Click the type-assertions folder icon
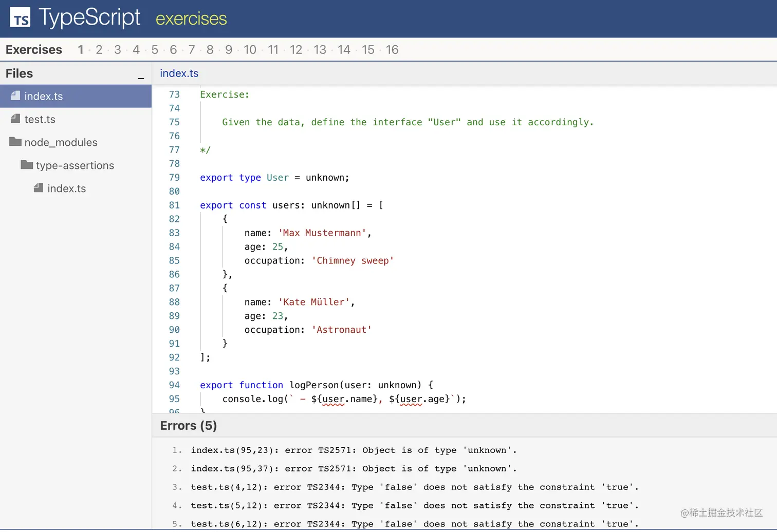Viewport: 777px width, 532px height. click(27, 164)
